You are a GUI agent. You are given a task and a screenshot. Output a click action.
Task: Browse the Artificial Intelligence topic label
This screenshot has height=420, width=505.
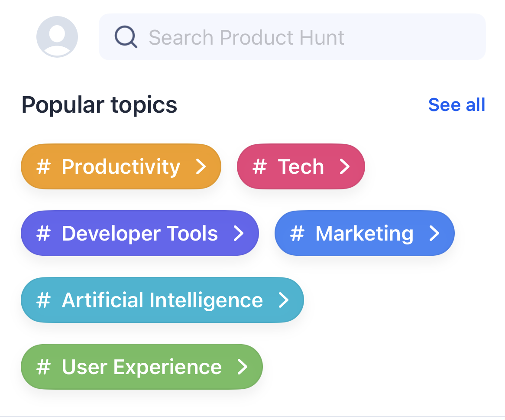(x=162, y=300)
